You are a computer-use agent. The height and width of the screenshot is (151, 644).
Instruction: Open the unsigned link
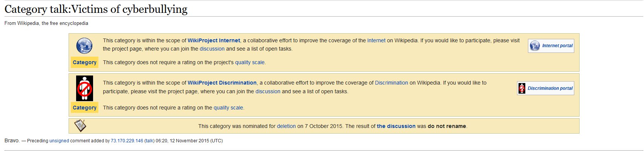point(59,141)
